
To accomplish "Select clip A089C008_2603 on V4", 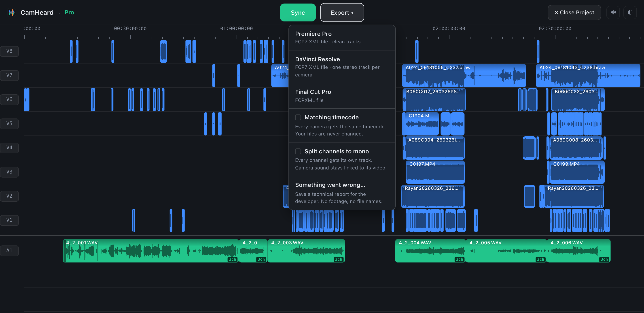I will (x=576, y=148).
